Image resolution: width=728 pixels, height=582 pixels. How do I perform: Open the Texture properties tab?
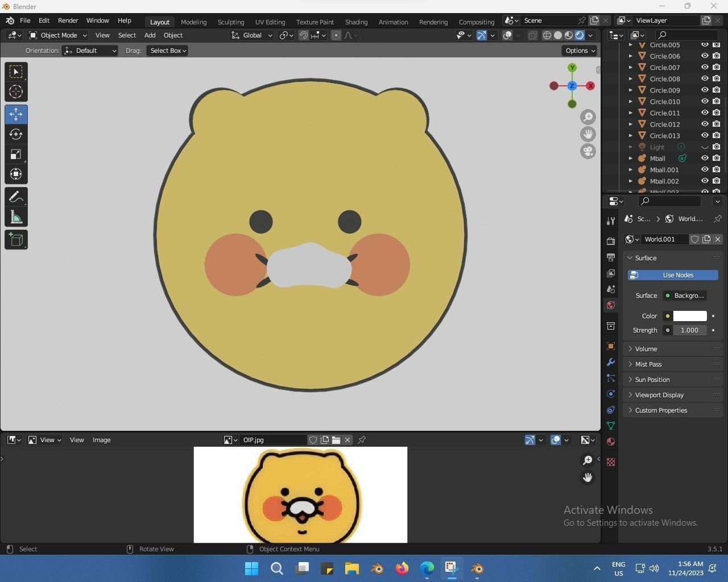tap(611, 462)
